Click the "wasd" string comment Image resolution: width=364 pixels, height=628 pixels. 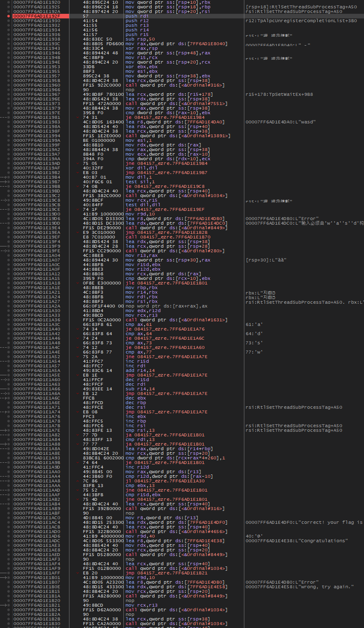(x=280, y=122)
